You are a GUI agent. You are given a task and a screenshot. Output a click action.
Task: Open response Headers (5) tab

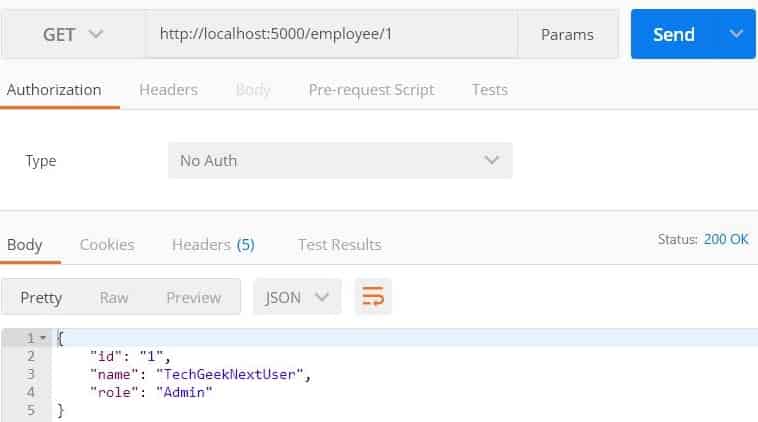click(213, 245)
